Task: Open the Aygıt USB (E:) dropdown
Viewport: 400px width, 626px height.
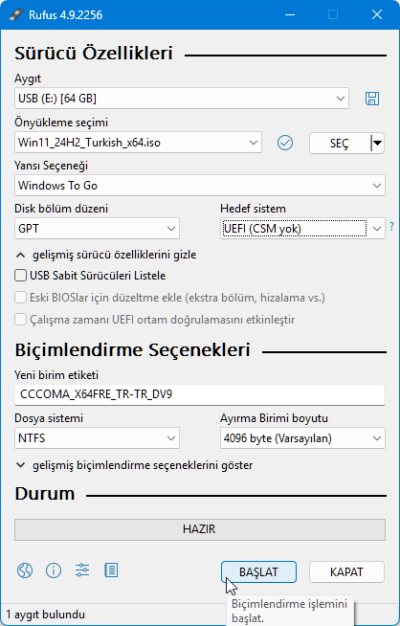Action: 181,98
